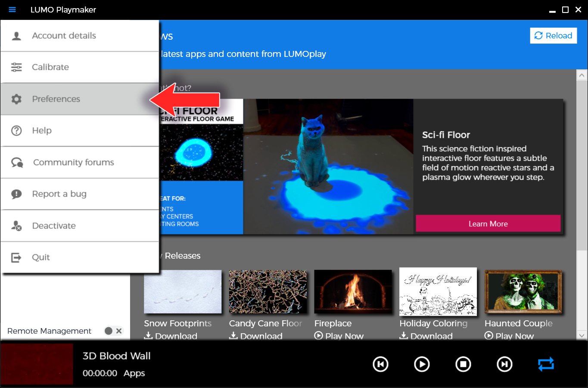Choose Help in the menu
Screen dimensions: 588x388
[80, 131]
